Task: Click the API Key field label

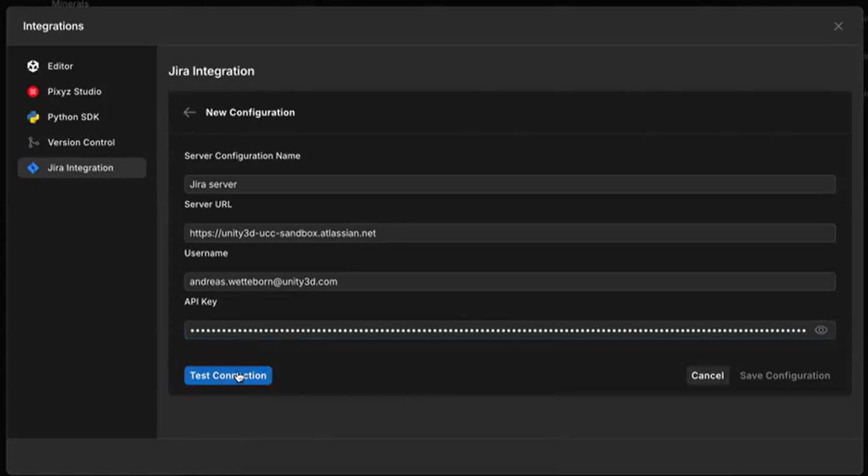Action: pos(201,302)
